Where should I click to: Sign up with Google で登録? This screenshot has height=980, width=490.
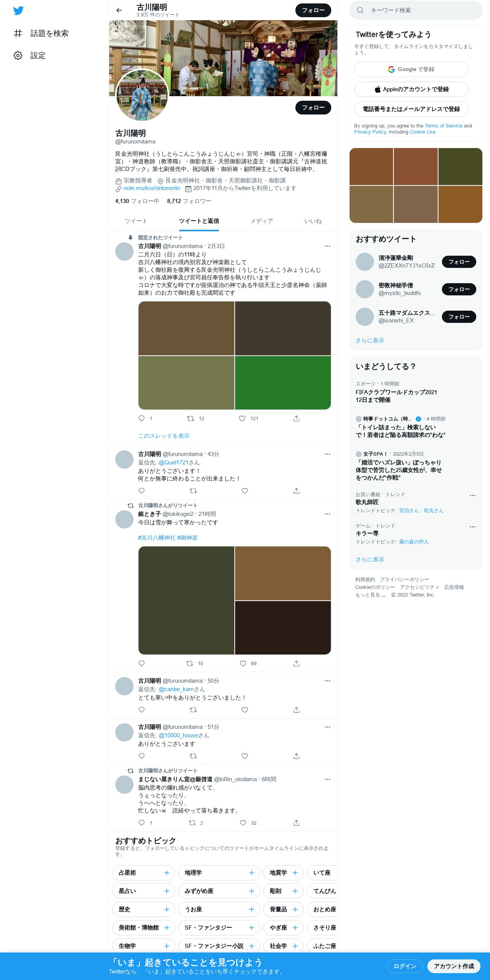(x=411, y=69)
